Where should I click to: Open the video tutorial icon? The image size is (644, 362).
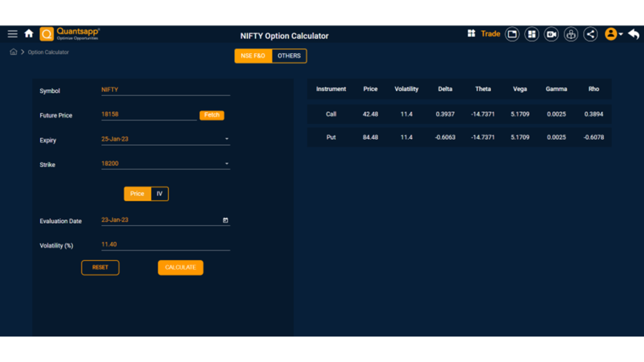(x=551, y=34)
